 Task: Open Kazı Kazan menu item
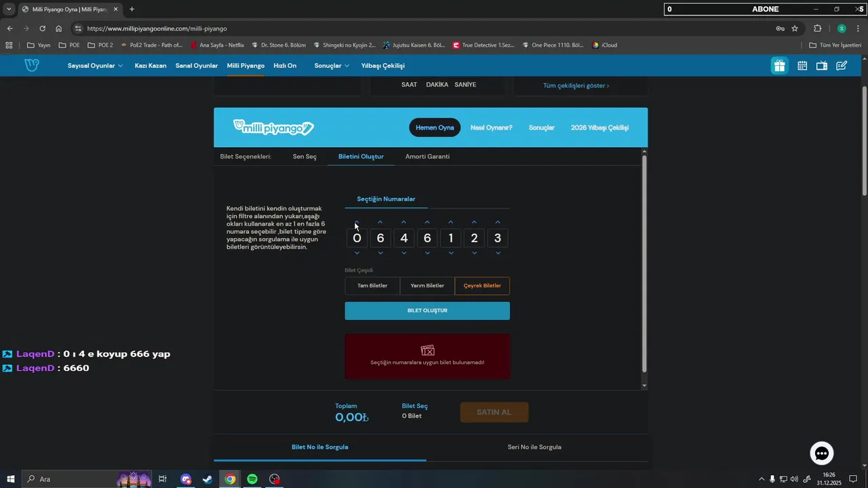(x=151, y=66)
